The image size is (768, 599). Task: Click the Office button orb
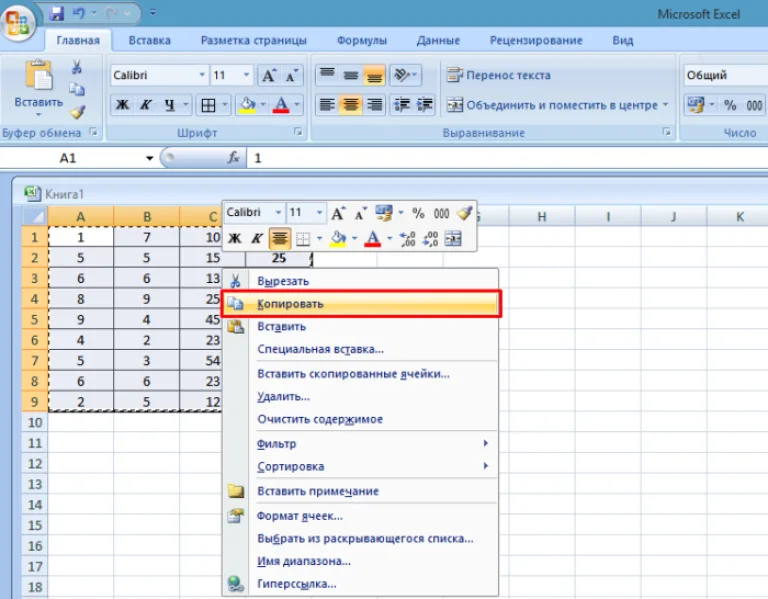coord(18,22)
